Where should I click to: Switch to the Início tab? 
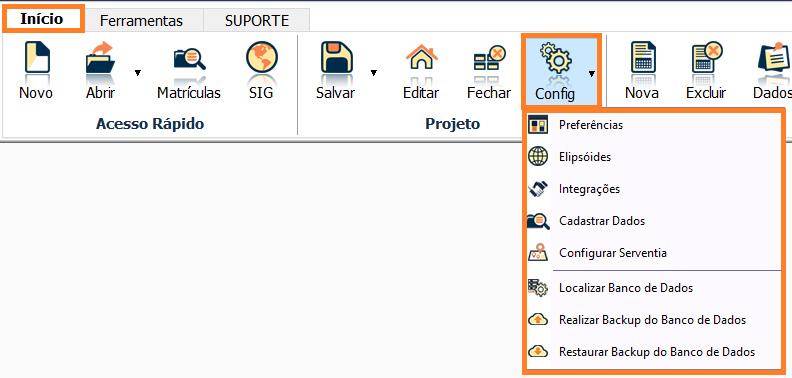coord(42,19)
